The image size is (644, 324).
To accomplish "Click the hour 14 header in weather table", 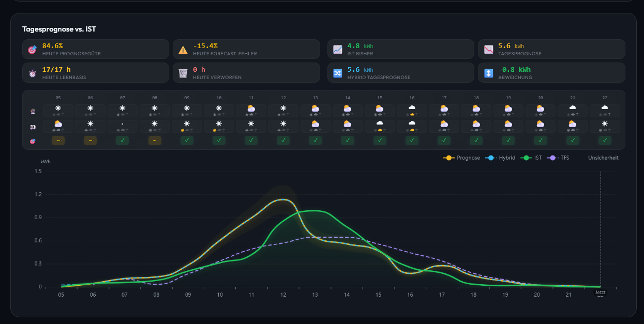I will (348, 98).
